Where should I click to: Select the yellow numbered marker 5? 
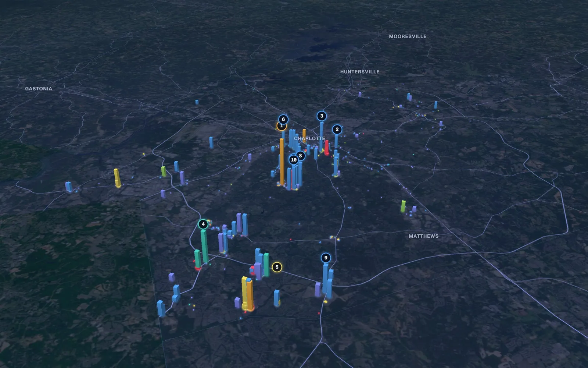277,267
